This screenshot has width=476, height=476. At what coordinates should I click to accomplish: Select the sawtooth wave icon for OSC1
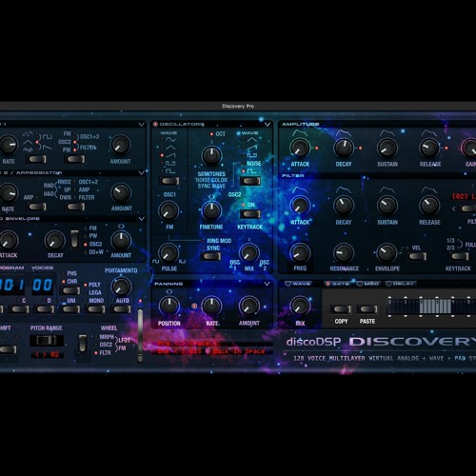click(x=170, y=155)
